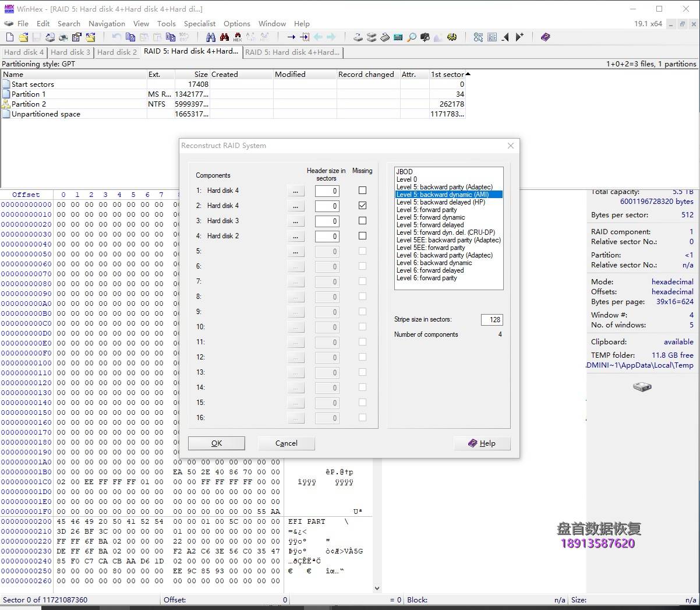Viewport: 700px width, 610px height.
Task: Click header size field for Hard disk 3
Action: click(327, 221)
